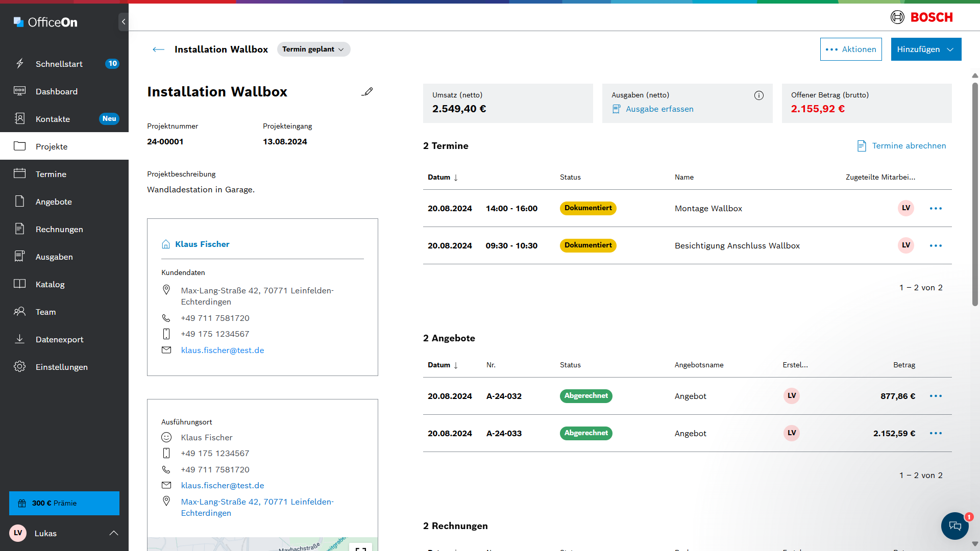Click the vertical page scrollbar

[x=975, y=194]
